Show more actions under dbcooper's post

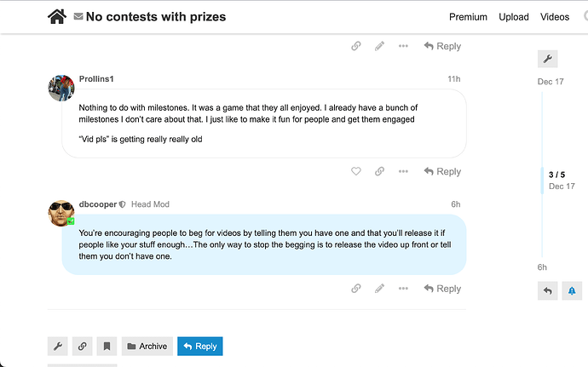tap(403, 289)
